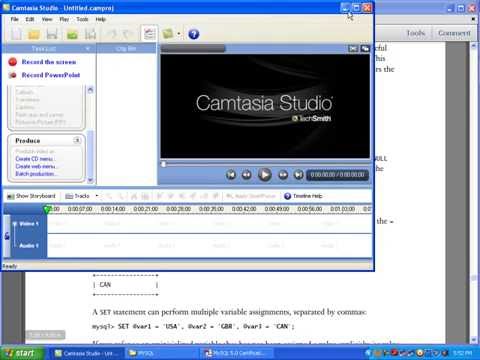The image size is (480, 360).
Task: Click PowerPoint record icon
Action: pos(13,75)
